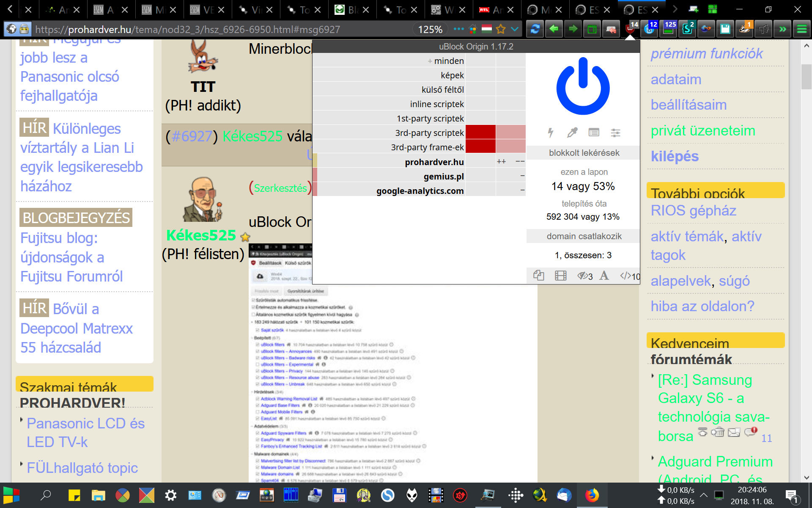Switch to the 'VE' ESEM tab
The height and width of the screenshot is (508, 812).
(x=207, y=9)
